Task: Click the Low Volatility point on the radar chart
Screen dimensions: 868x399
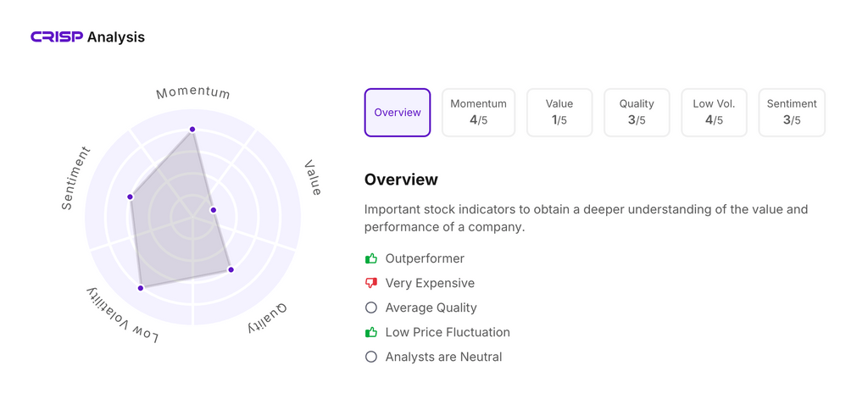Action: pos(141,288)
